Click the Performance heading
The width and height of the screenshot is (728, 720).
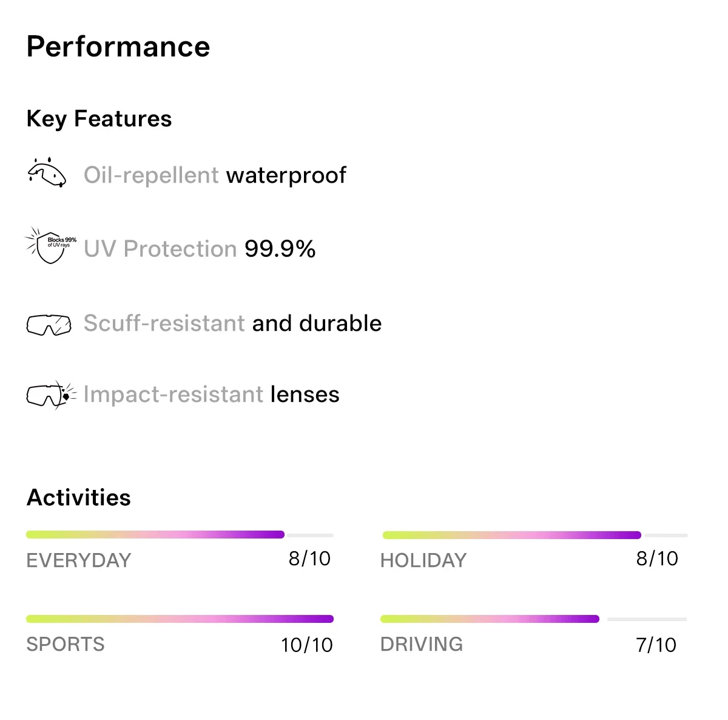point(118,47)
